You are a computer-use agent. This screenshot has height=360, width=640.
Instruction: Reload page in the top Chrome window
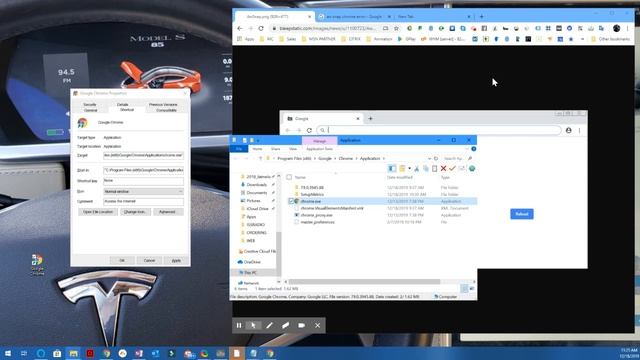pyautogui.click(x=261, y=28)
